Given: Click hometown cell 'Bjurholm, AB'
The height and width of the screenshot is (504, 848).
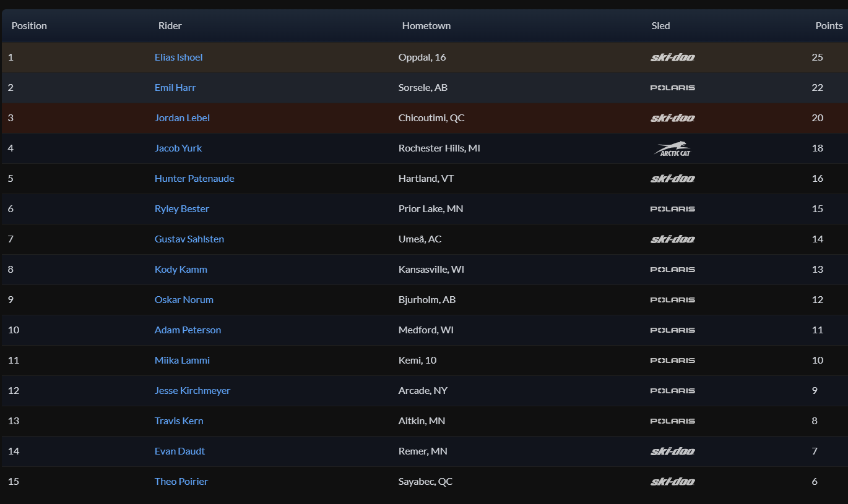Looking at the screenshot, I should [x=427, y=299].
